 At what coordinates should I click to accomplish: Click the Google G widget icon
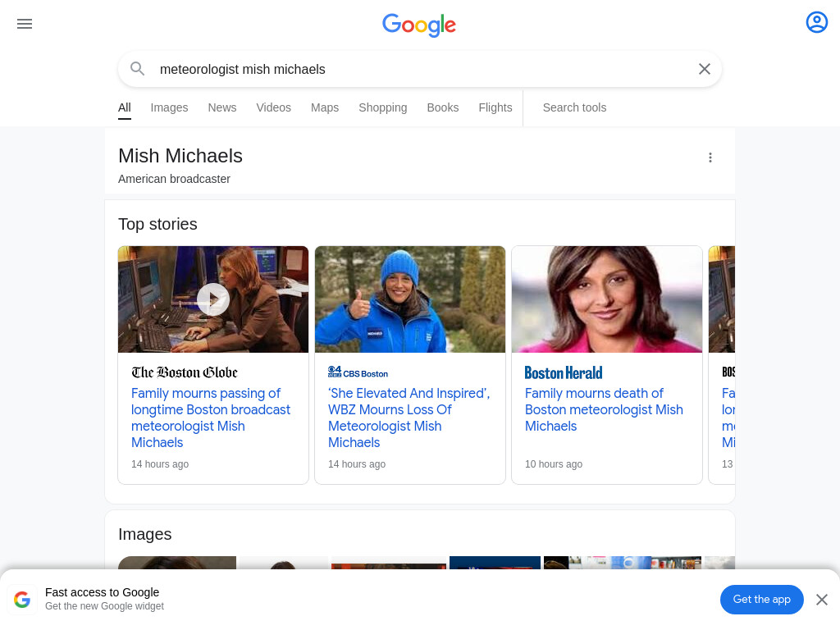22,600
